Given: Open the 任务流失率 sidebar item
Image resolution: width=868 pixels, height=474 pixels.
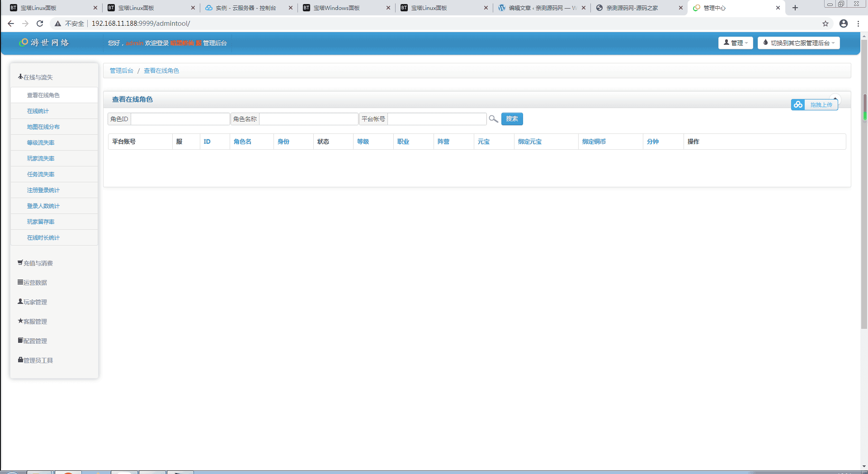Looking at the screenshot, I should click(x=54, y=174).
